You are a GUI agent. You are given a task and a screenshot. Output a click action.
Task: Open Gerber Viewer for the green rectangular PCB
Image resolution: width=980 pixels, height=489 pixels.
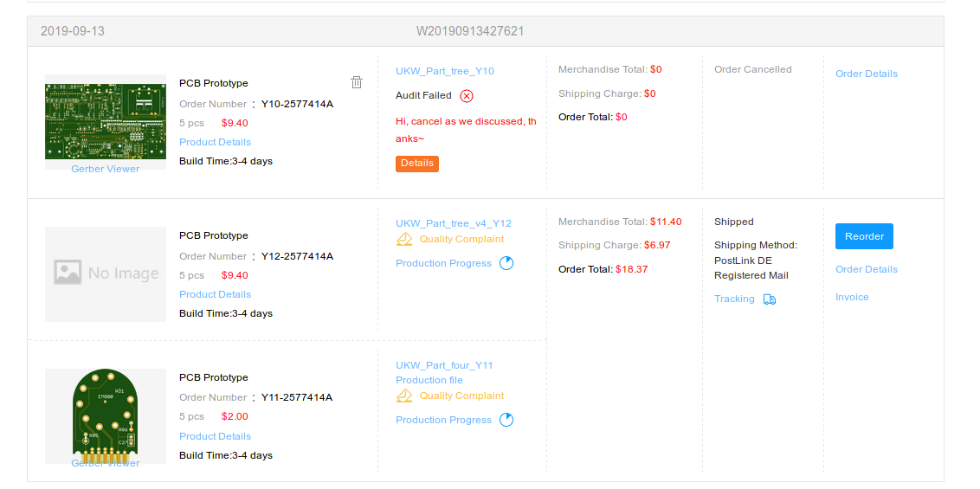pos(105,169)
